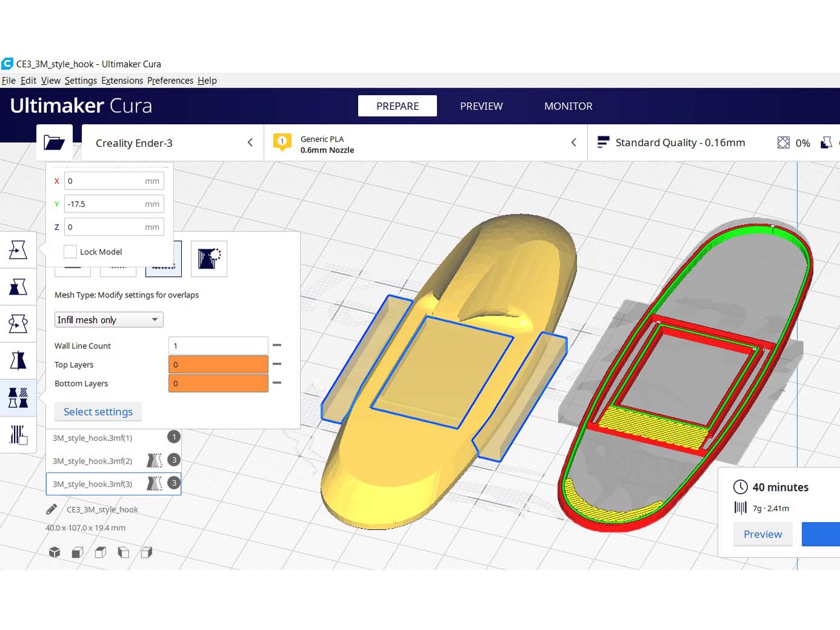Click extruder badge 3 on 3M_style_hook.3mf(3)
840x630 pixels.
pyautogui.click(x=174, y=483)
